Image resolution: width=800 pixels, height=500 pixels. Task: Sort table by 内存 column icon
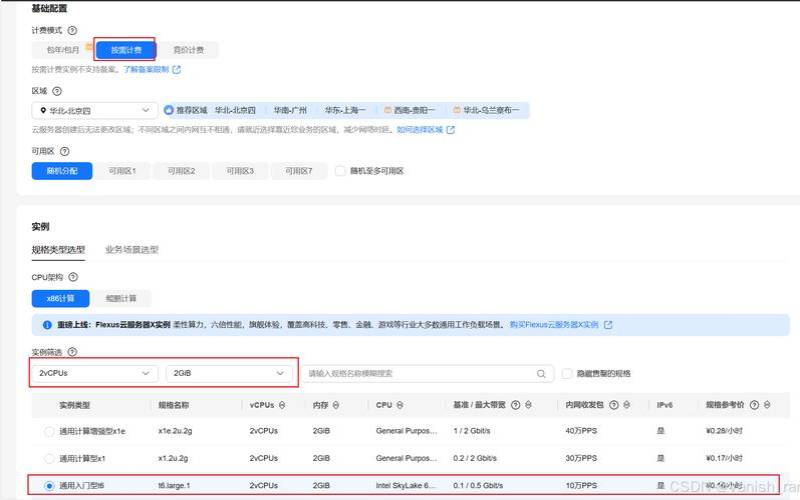336,405
